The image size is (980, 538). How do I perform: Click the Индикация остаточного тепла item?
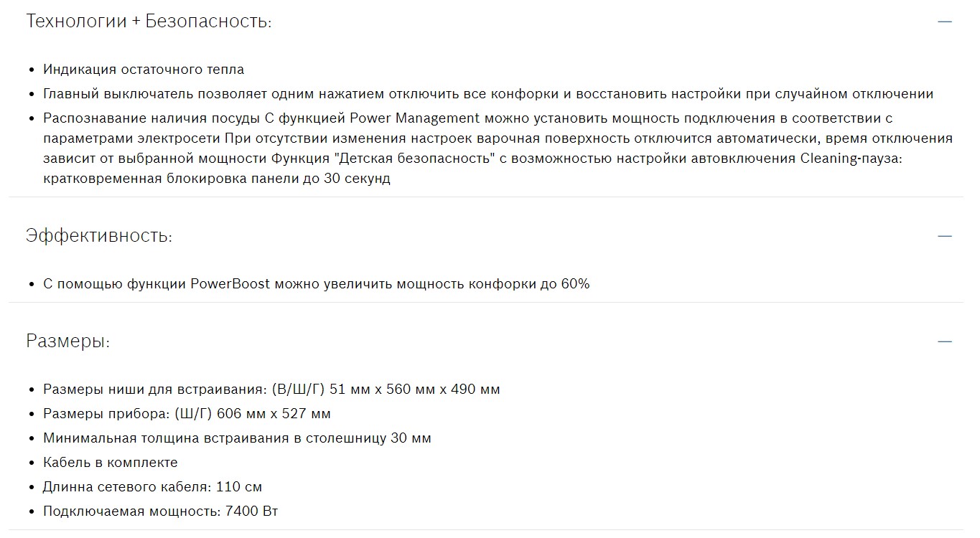pyautogui.click(x=144, y=70)
